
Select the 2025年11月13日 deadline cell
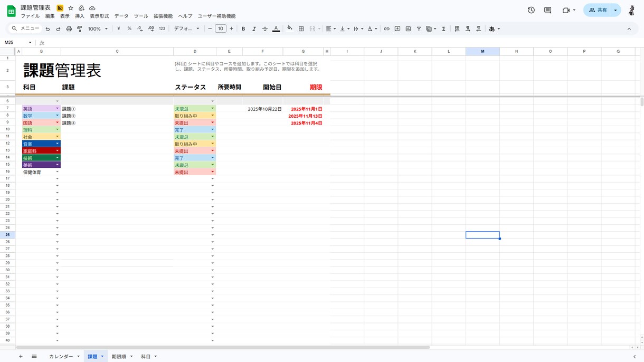coord(304,116)
